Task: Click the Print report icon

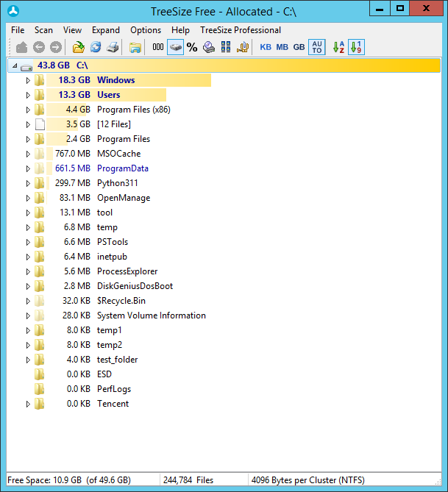Action: pyautogui.click(x=113, y=47)
